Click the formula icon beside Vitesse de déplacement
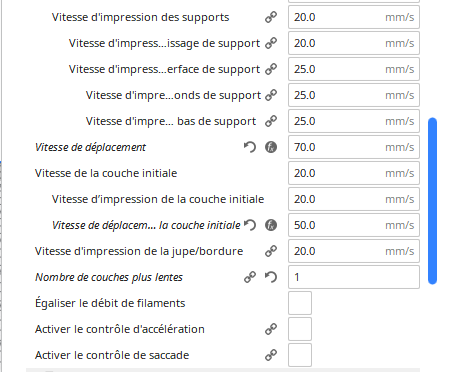The image size is (453, 372). (x=271, y=147)
